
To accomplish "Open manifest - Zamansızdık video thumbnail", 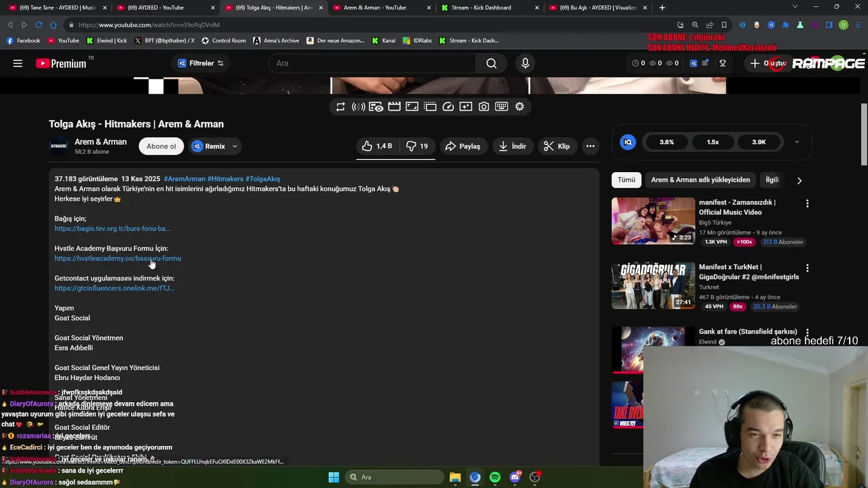I will click(x=653, y=221).
